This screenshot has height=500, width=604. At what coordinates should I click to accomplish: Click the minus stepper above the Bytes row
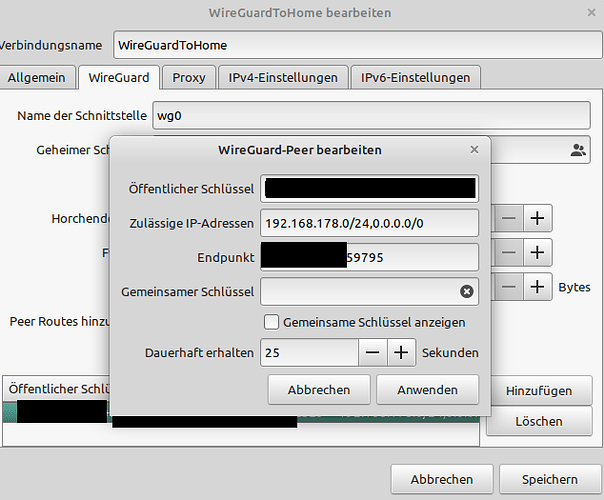coord(508,253)
